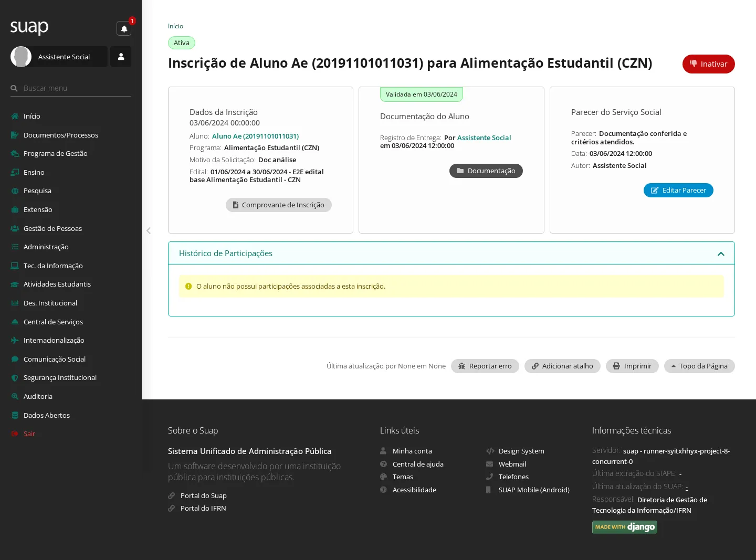Click the Segurança Institucional shield icon
Image resolution: width=756 pixels, height=560 pixels.
click(x=15, y=378)
